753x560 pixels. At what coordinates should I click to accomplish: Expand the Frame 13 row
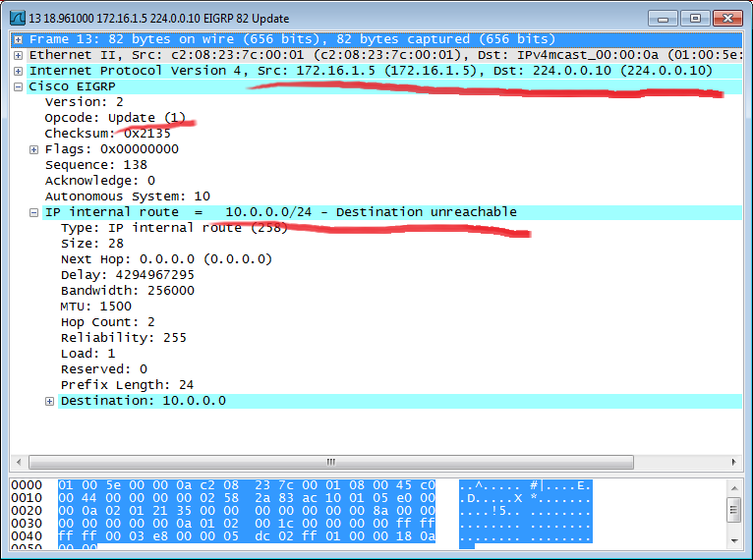pyautogui.click(x=19, y=40)
